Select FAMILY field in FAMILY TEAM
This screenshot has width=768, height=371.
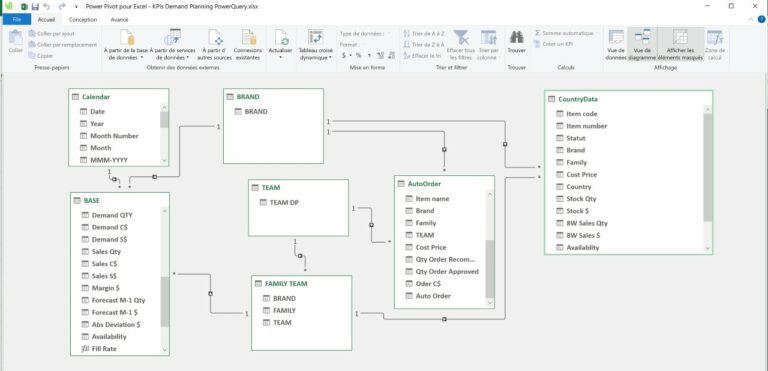[284, 310]
